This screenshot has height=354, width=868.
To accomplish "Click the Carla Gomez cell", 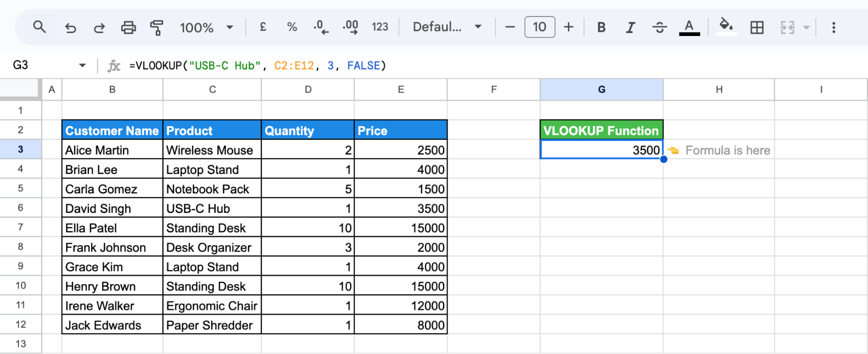I will [112, 189].
